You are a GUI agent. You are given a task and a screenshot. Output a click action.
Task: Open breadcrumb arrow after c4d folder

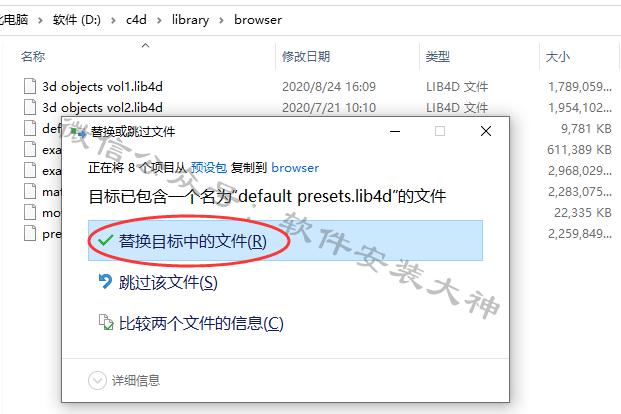click(159, 20)
